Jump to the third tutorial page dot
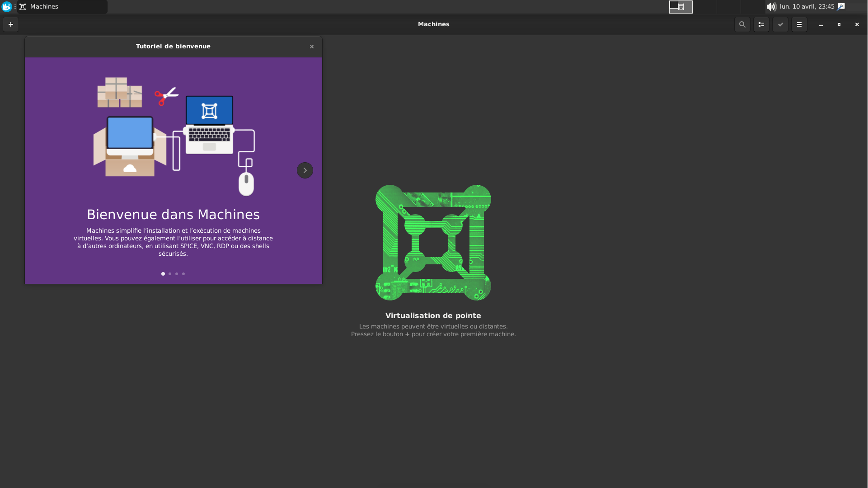The image size is (868, 488). pos(177,274)
